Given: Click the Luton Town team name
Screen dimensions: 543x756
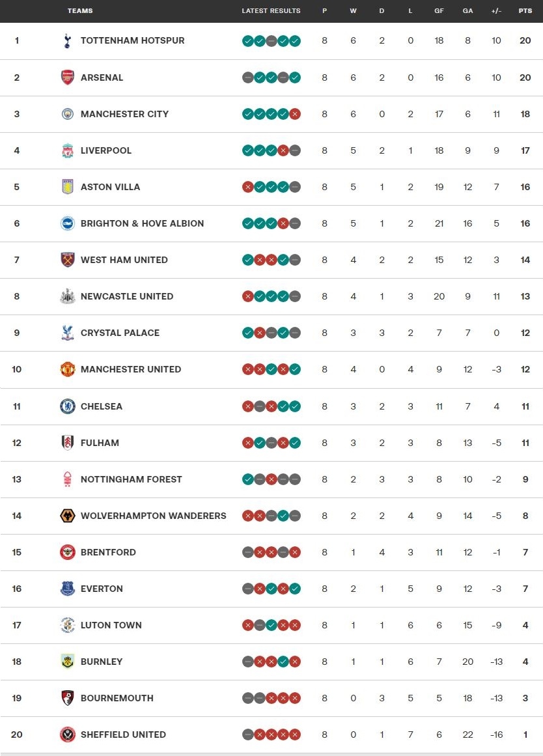Looking at the screenshot, I should pyautogui.click(x=111, y=625).
